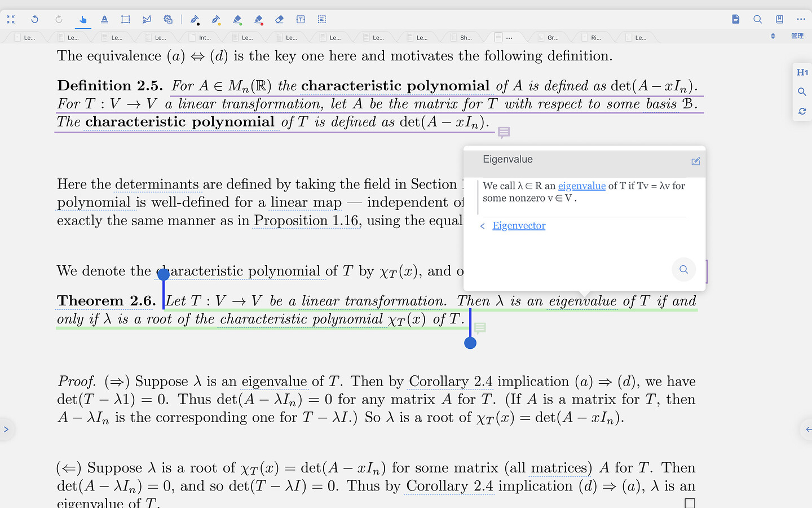Open the more options ellipsis menu
Screen dimensions: 812x508
pyautogui.click(x=801, y=19)
